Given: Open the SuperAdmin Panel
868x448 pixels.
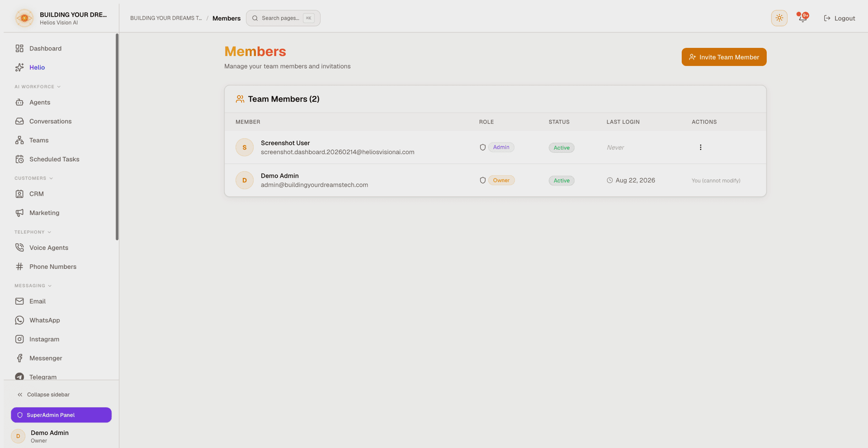Looking at the screenshot, I should point(61,415).
